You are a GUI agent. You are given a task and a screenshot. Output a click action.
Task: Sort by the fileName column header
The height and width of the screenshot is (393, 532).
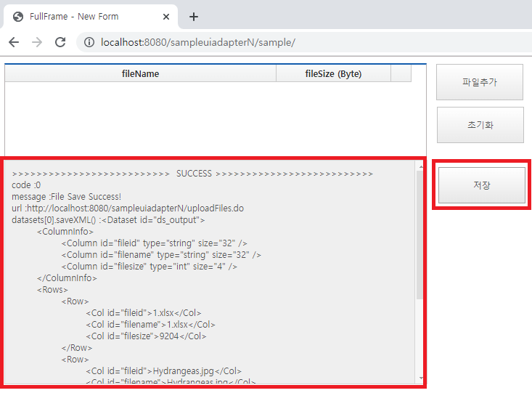140,73
